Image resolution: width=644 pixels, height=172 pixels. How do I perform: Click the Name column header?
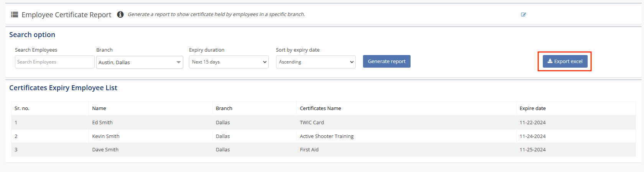(x=99, y=109)
